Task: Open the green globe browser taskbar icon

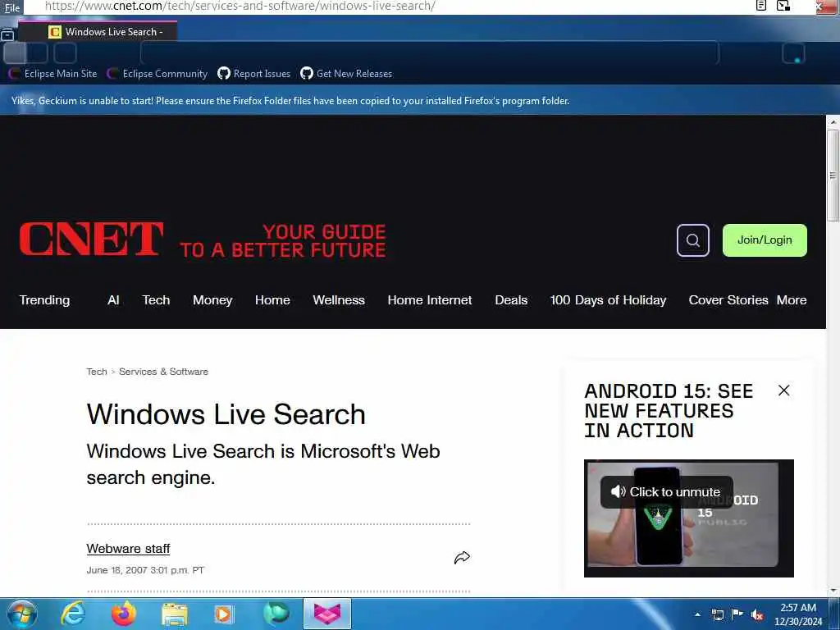Action: [x=276, y=614]
